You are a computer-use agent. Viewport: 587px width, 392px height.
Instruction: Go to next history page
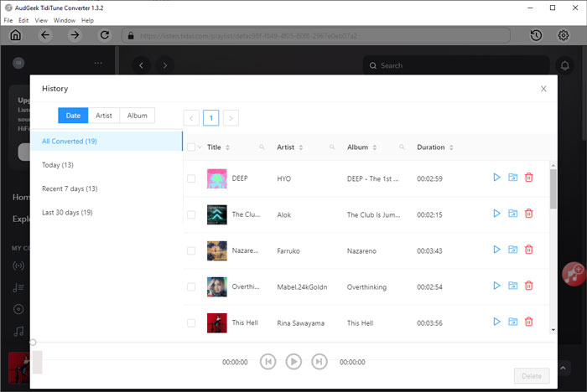[x=231, y=118]
